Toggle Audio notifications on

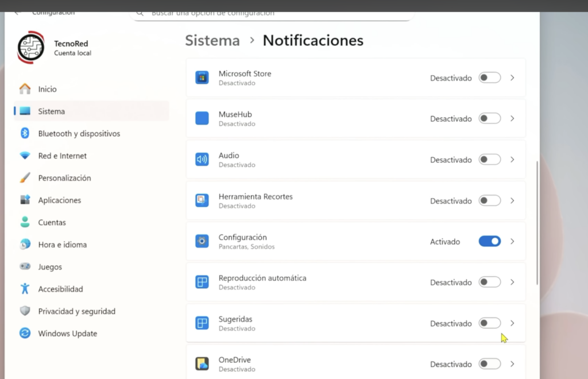coord(489,159)
